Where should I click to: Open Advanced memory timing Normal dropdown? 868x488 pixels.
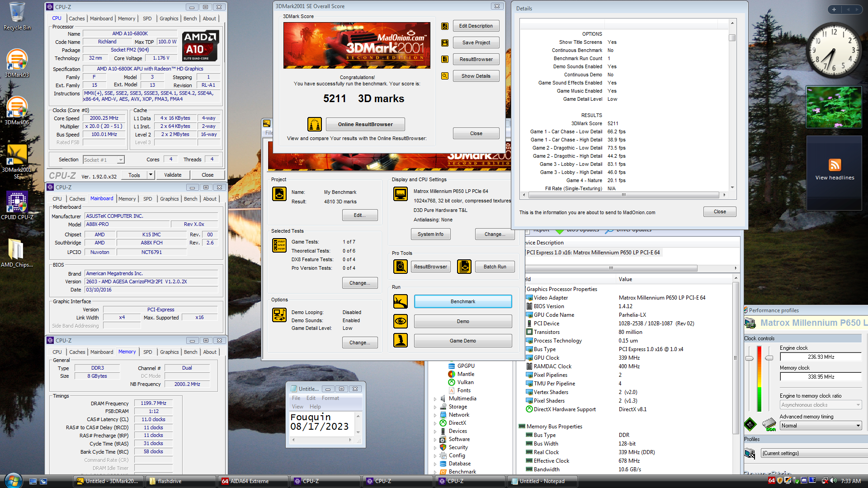(821, 426)
